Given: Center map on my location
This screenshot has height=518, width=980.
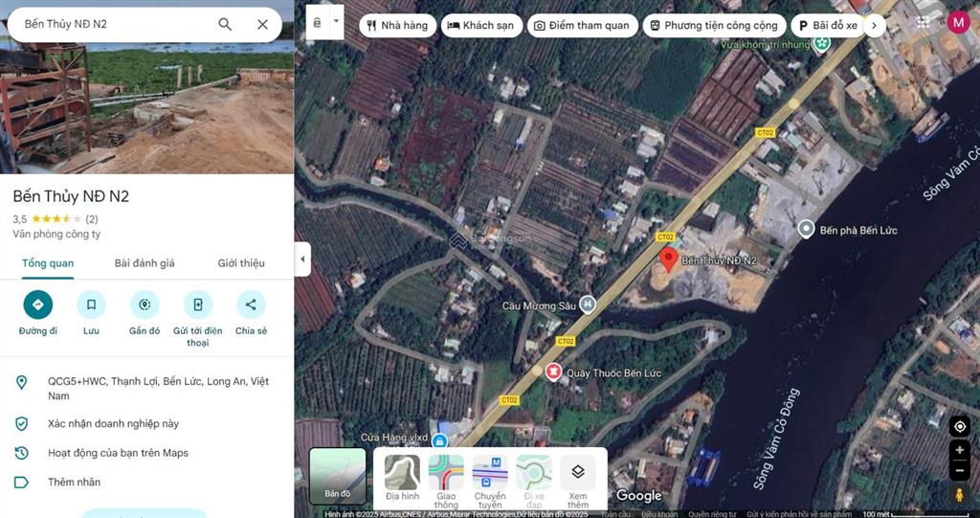Looking at the screenshot, I should [x=959, y=427].
